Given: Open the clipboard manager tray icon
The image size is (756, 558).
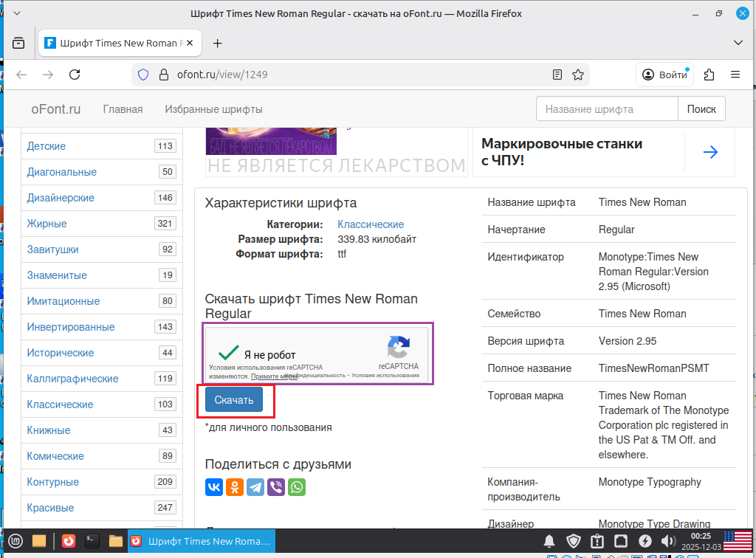Looking at the screenshot, I should [597, 541].
